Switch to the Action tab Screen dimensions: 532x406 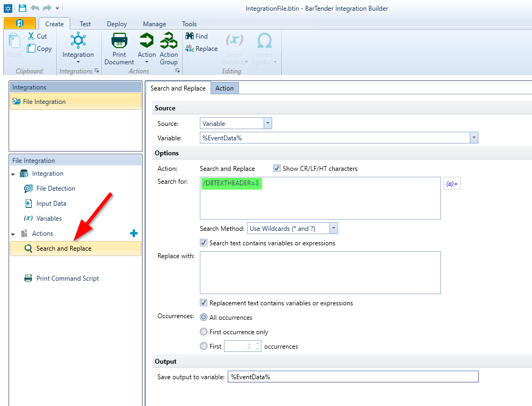[224, 88]
